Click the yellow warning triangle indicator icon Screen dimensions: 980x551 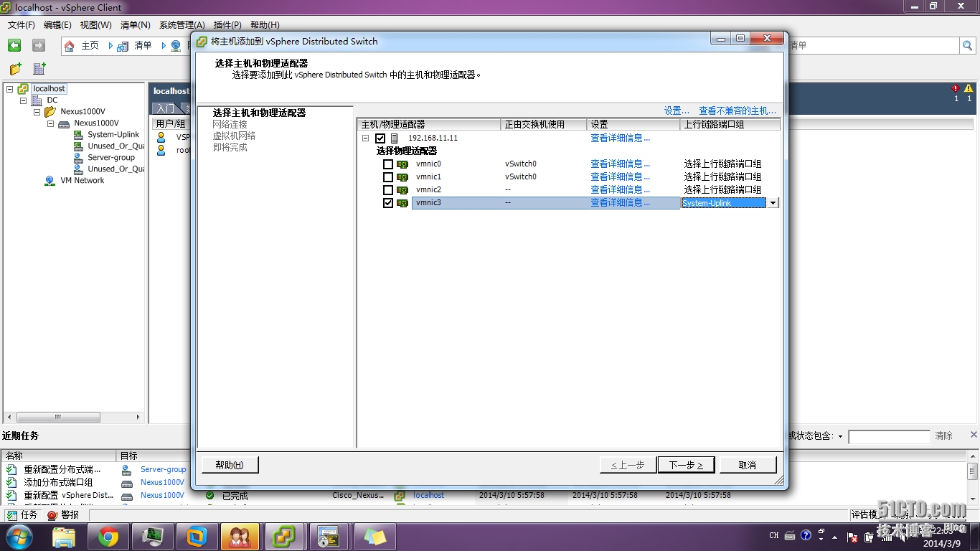click(x=969, y=89)
